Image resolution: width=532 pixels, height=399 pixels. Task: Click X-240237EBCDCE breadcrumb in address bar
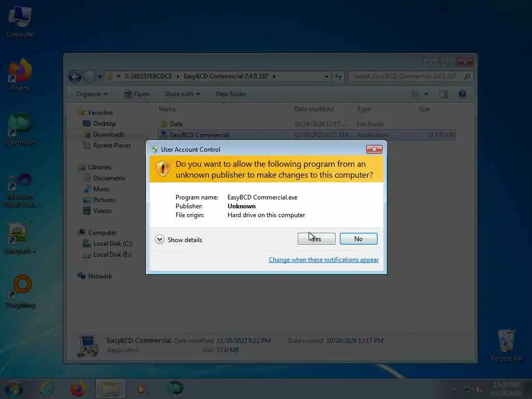pos(148,76)
